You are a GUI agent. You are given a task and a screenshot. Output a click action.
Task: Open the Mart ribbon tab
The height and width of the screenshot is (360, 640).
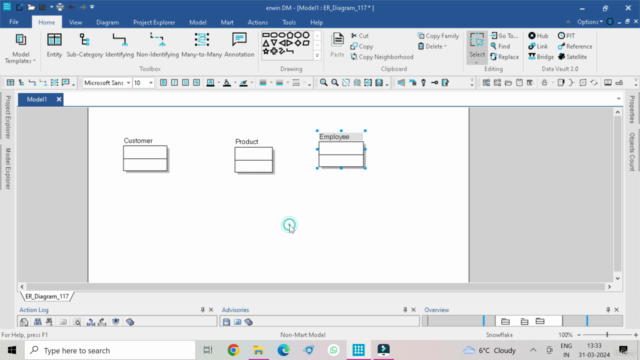227,22
